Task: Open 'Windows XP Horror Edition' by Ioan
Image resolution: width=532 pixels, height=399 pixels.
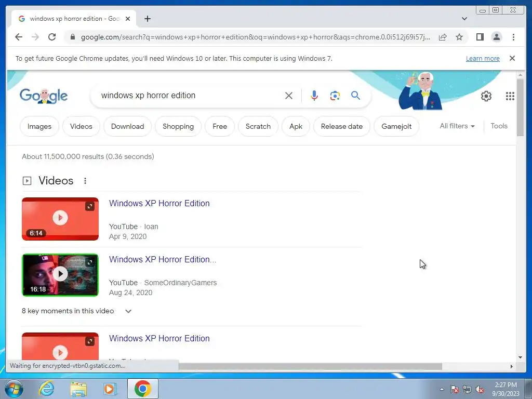Action: point(159,203)
